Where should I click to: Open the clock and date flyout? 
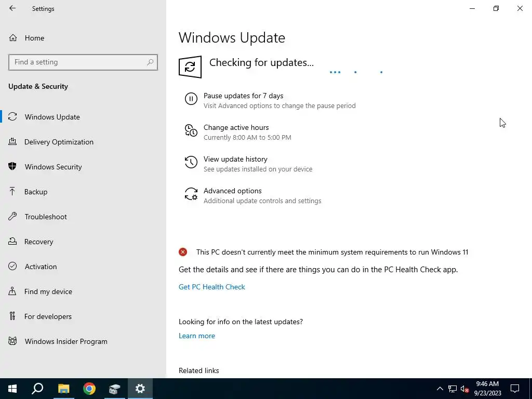coord(487,389)
